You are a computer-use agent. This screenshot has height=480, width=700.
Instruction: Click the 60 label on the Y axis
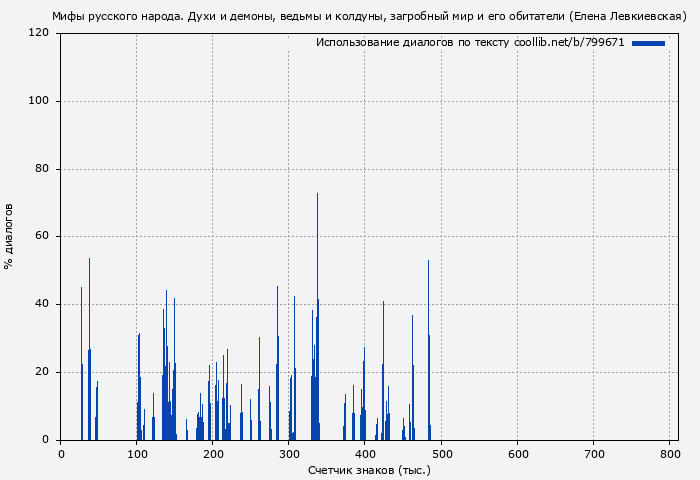click(x=43, y=237)
